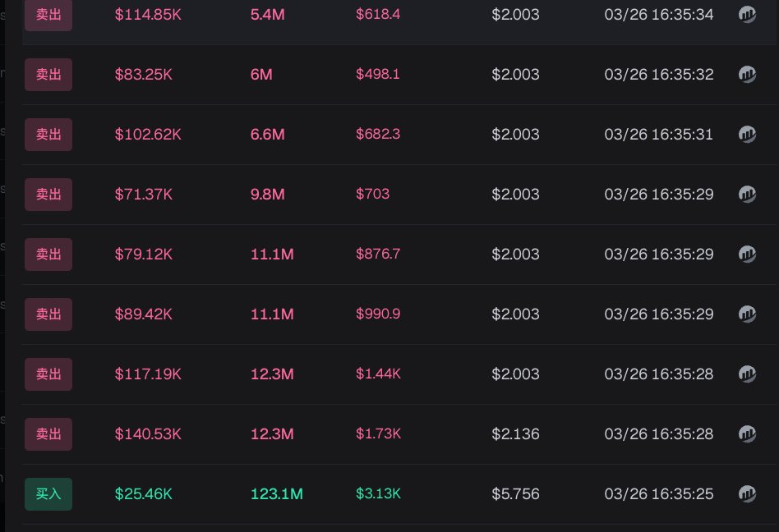Click $2.003 price in the $83.25K row
The width and height of the screenshot is (779, 532).
(516, 75)
